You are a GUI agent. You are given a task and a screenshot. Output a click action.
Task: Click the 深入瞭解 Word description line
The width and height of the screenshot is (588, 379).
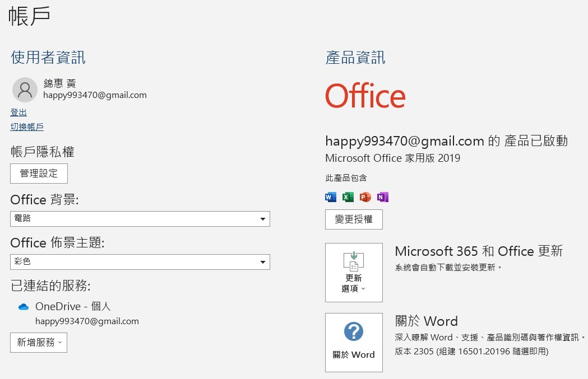(x=490, y=337)
